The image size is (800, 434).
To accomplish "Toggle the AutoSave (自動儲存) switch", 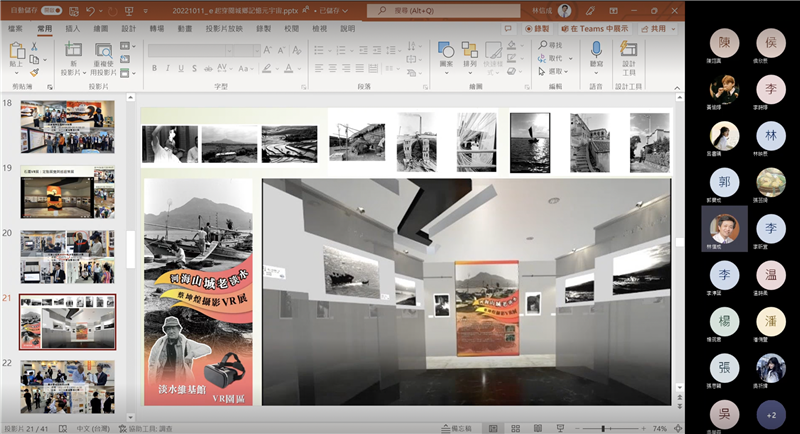I will (x=53, y=10).
